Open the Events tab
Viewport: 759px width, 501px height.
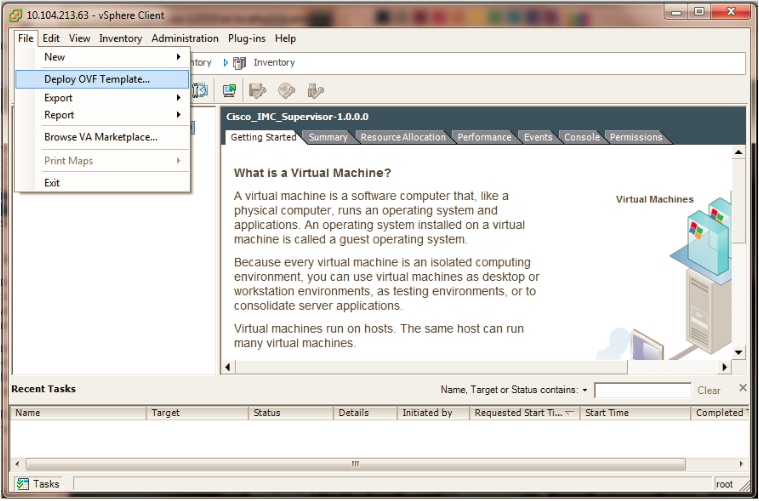point(538,137)
